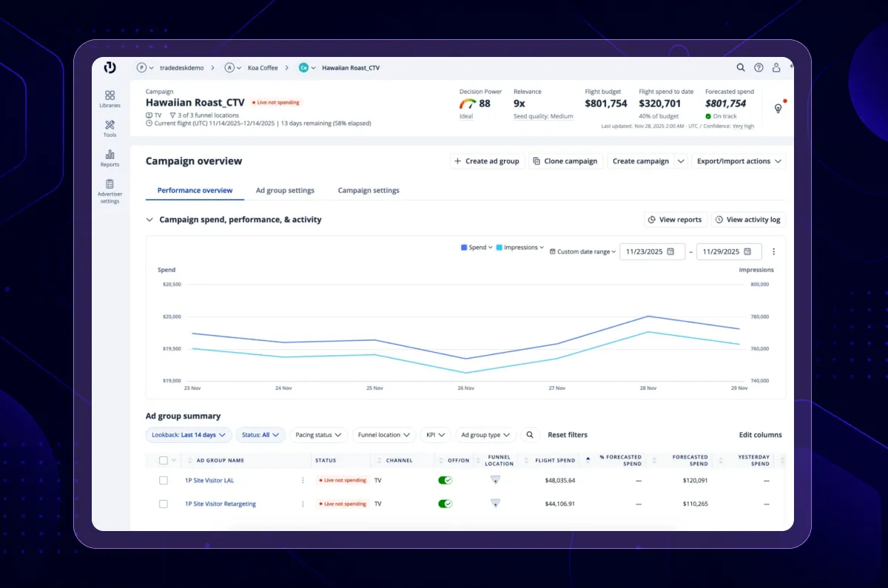
Task: Click the blue Spend legend color swatch
Action: [x=464, y=248]
